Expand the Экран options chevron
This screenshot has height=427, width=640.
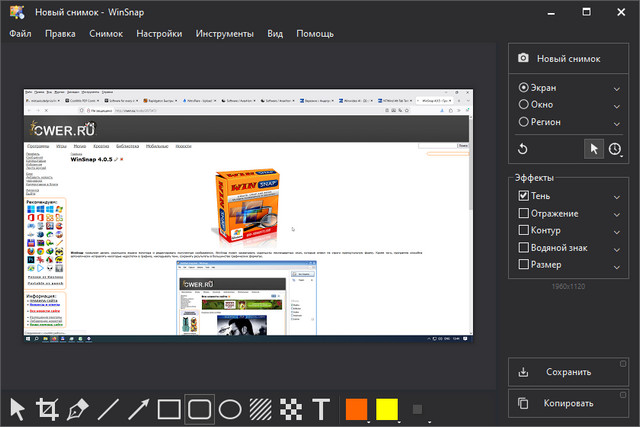click(617, 89)
